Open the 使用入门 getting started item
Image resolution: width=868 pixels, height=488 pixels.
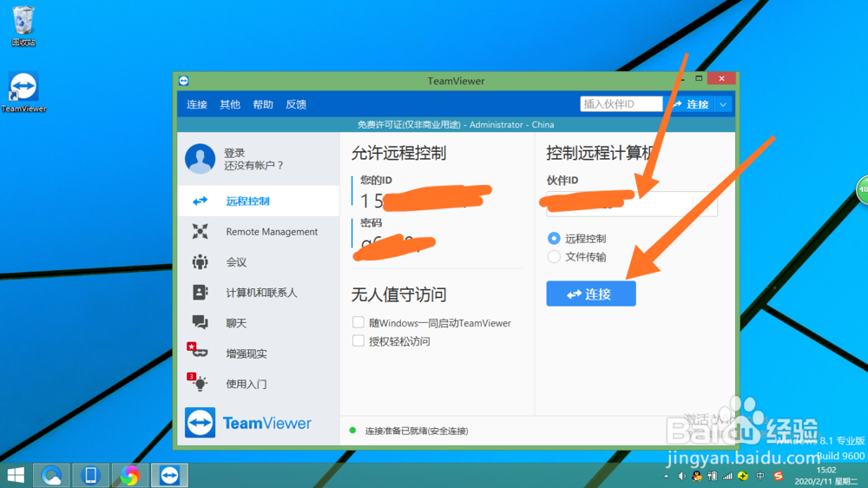[259, 384]
